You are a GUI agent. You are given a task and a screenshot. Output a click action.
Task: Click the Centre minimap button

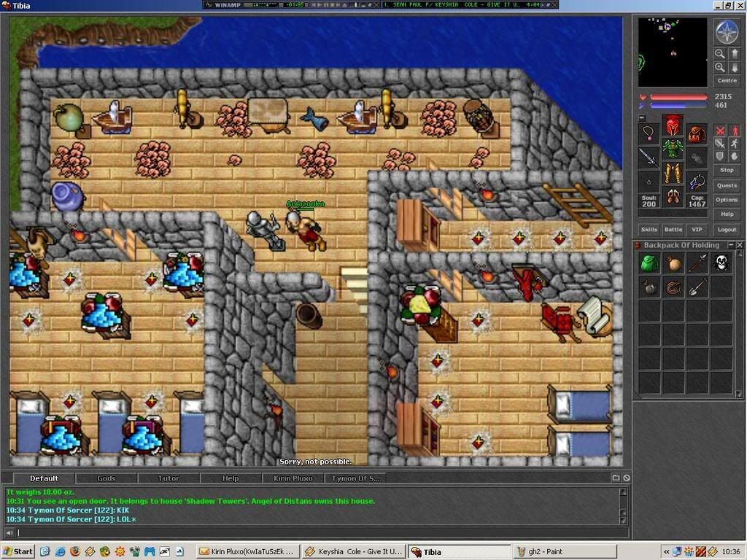pos(727,80)
